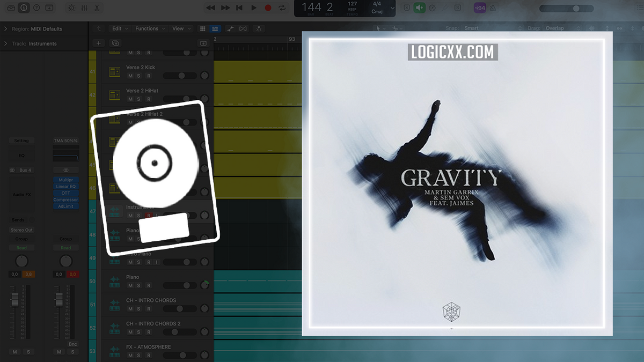Open the View menu chevron

(x=189, y=28)
